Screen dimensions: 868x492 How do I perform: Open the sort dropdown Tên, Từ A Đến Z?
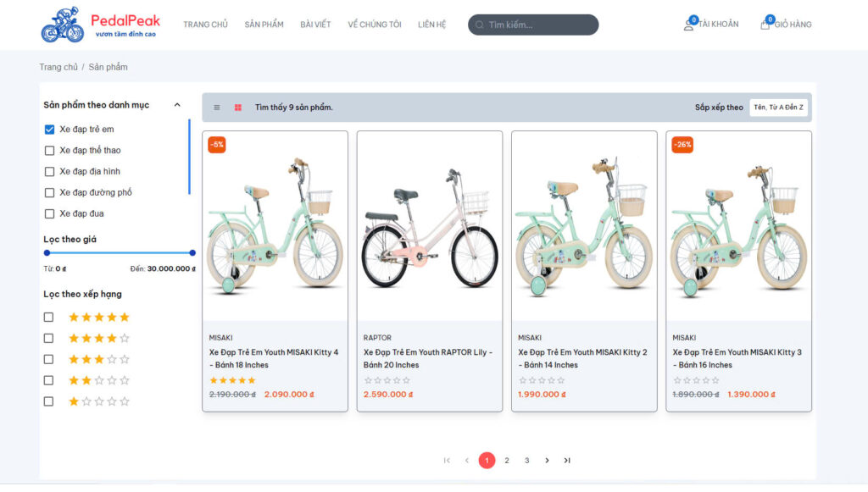click(778, 108)
